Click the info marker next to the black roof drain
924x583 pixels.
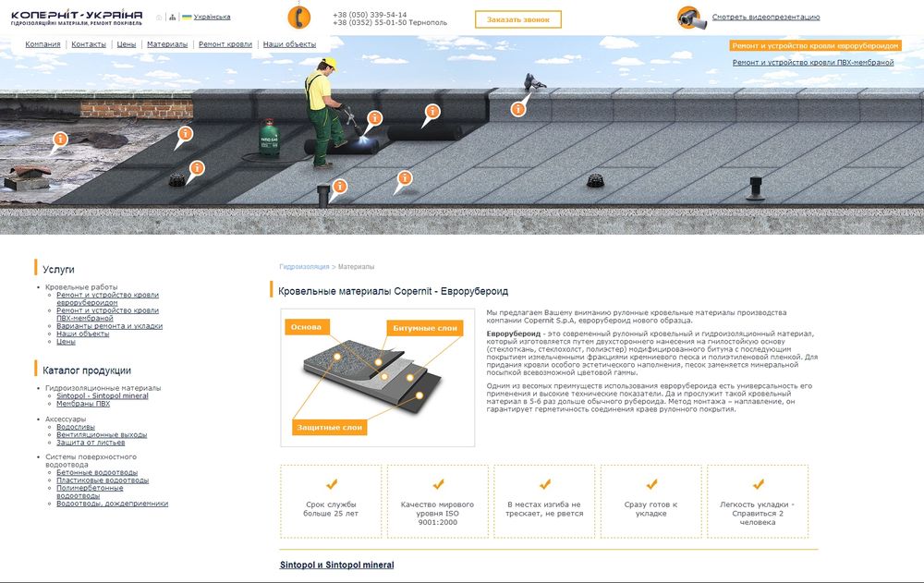coord(196,168)
